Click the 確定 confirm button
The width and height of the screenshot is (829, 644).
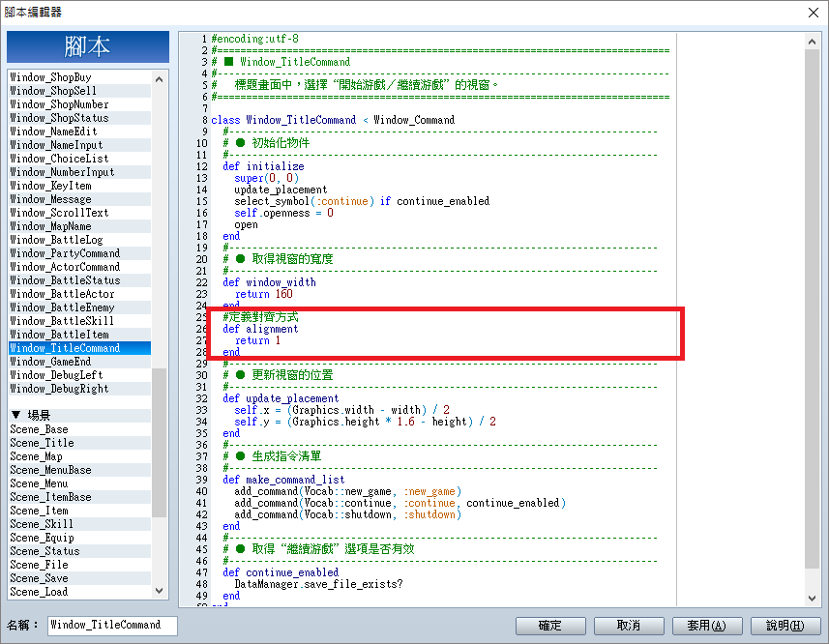click(550, 626)
